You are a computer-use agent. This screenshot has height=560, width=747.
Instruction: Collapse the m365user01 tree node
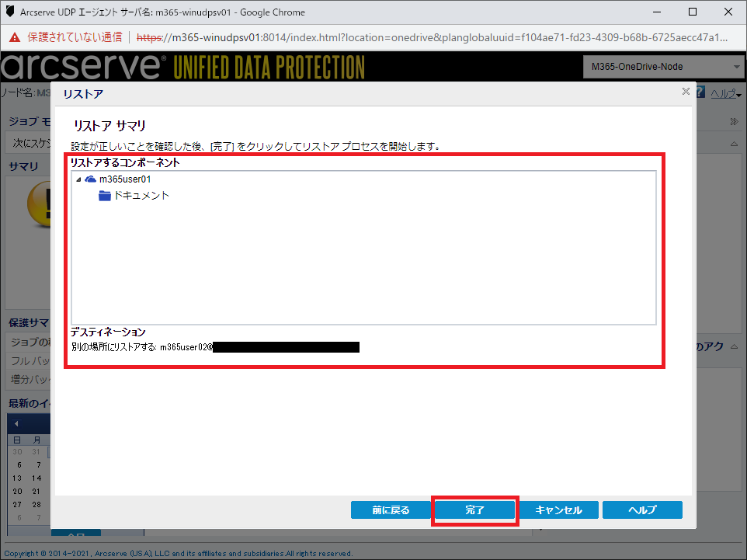tap(78, 179)
